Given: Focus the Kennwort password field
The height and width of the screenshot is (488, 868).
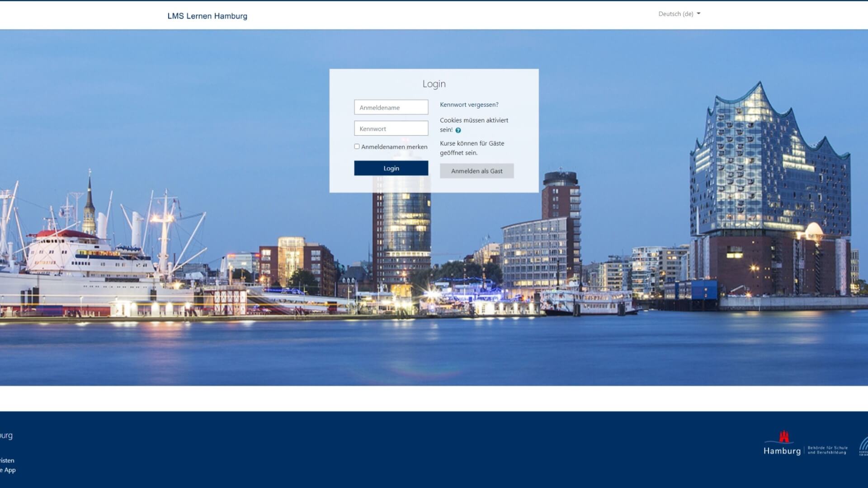Looking at the screenshot, I should tap(391, 129).
